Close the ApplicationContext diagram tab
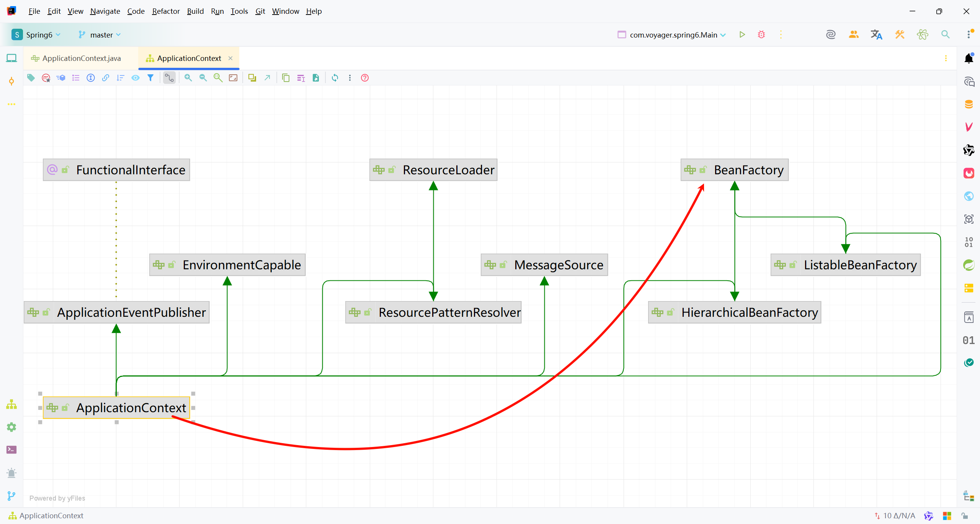Screen dimensions: 980x524 [x=230, y=58]
